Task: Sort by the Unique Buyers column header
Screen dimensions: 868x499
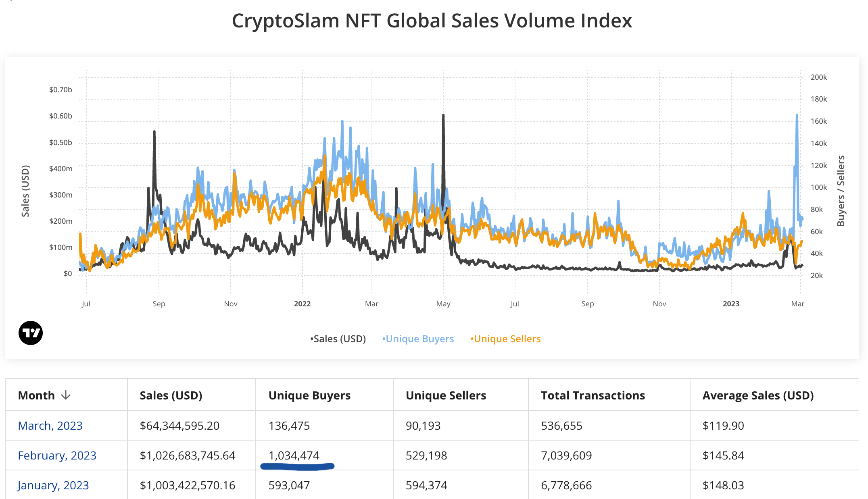Action: [309, 395]
